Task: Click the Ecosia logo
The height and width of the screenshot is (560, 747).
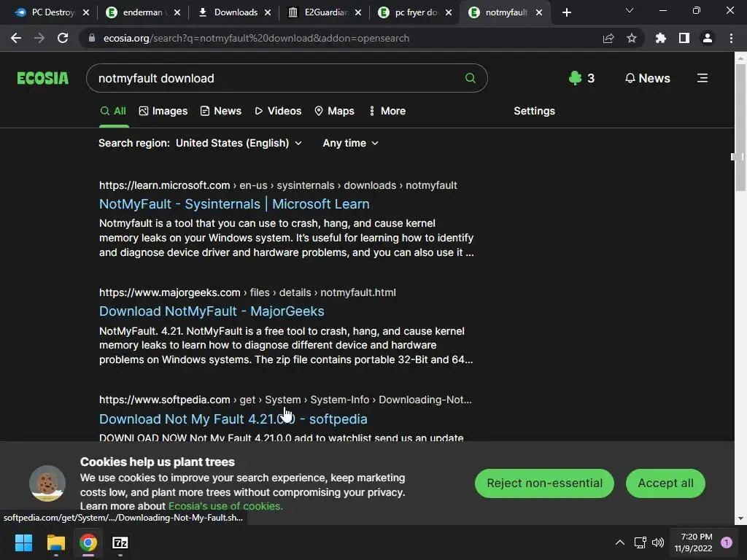Action: 43,78
